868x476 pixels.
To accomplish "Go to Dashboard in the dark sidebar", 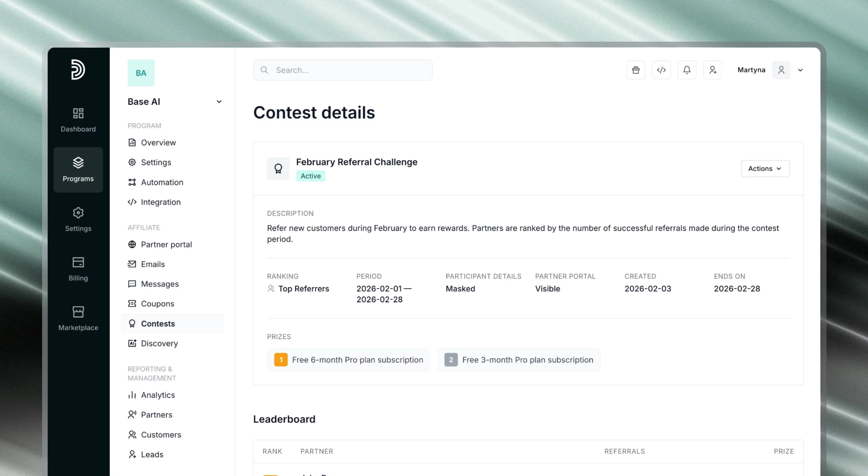I will click(78, 120).
